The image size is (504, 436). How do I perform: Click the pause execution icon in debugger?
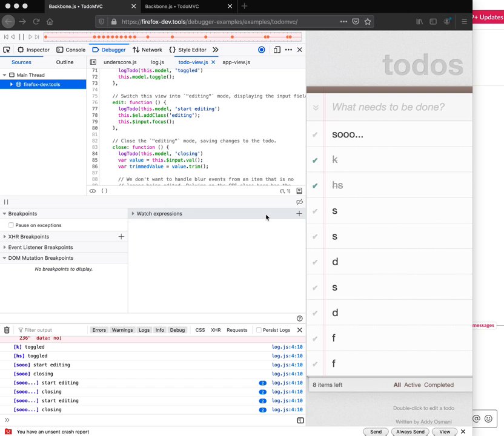tap(6, 202)
